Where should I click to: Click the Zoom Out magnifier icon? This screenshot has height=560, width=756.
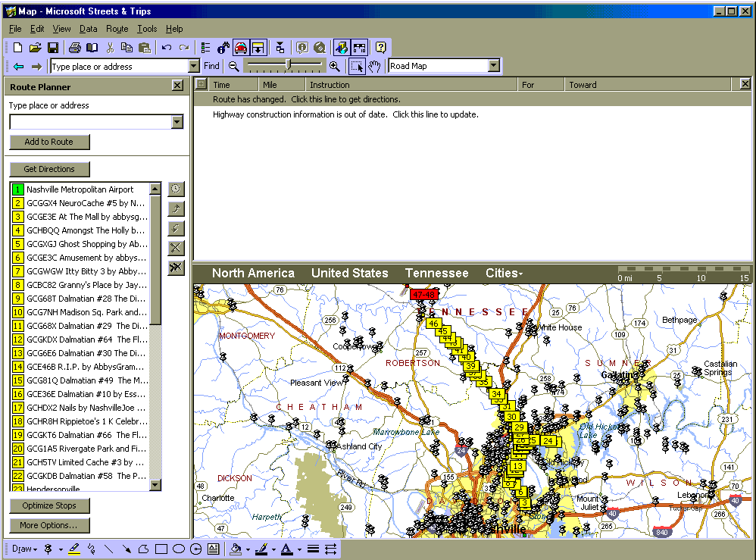tap(234, 66)
